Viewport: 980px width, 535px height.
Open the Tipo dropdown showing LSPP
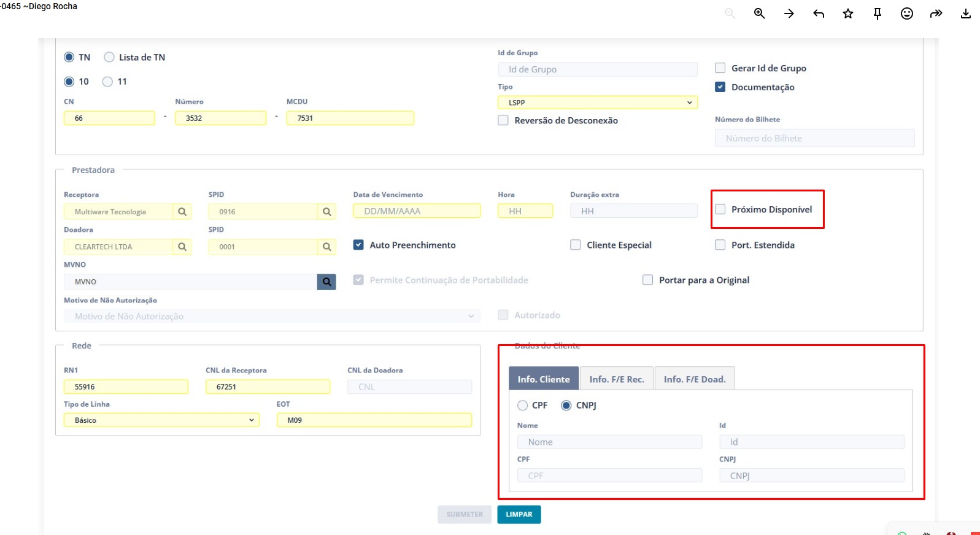pyautogui.click(x=597, y=102)
